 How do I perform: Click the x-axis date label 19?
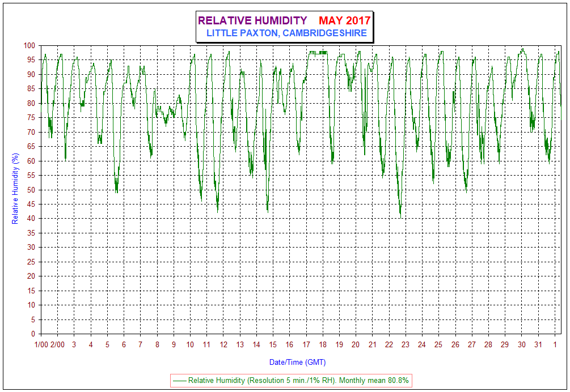point(339,345)
